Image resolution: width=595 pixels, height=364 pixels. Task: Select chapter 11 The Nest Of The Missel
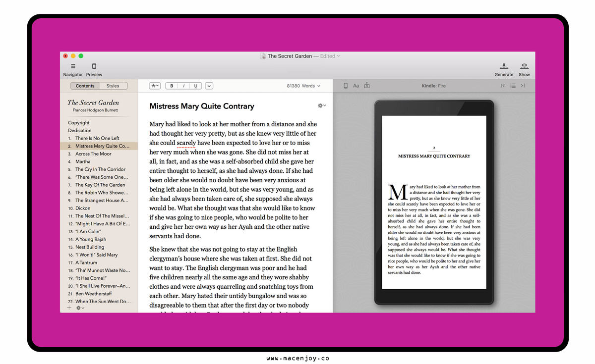coord(99,216)
